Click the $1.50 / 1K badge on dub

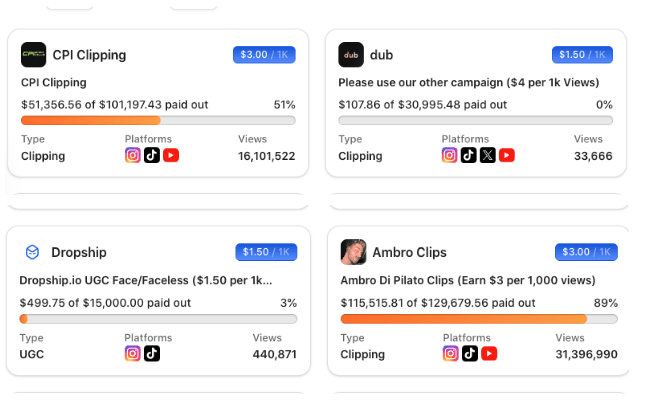[x=582, y=55]
